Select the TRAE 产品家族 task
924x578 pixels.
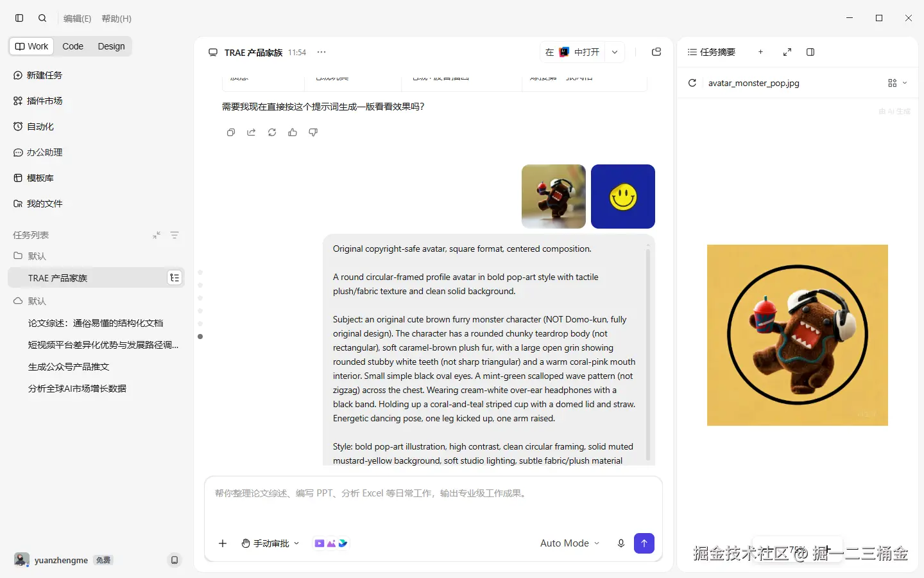coord(96,278)
